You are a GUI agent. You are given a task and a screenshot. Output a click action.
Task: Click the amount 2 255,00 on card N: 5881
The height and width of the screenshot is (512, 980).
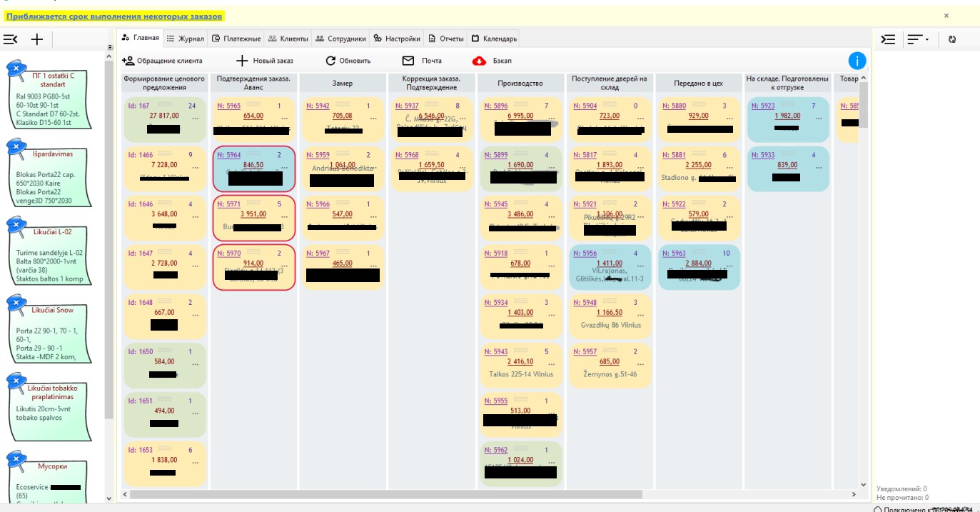698,165
